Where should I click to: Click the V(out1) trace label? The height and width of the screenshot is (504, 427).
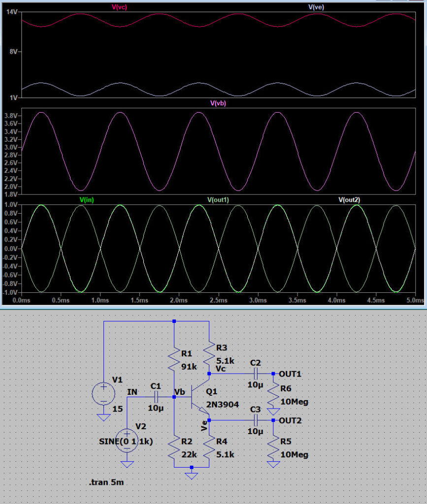[x=218, y=199]
